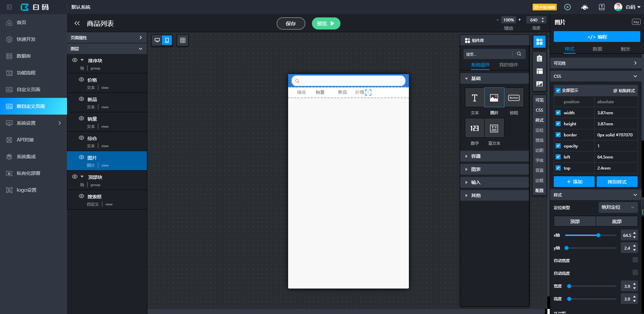This screenshot has height=314, width=644.
Task: Switch to desktop device view
Action: [157, 40]
